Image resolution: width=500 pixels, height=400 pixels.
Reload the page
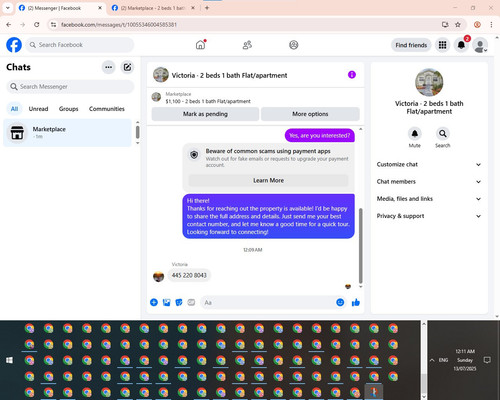(37, 24)
